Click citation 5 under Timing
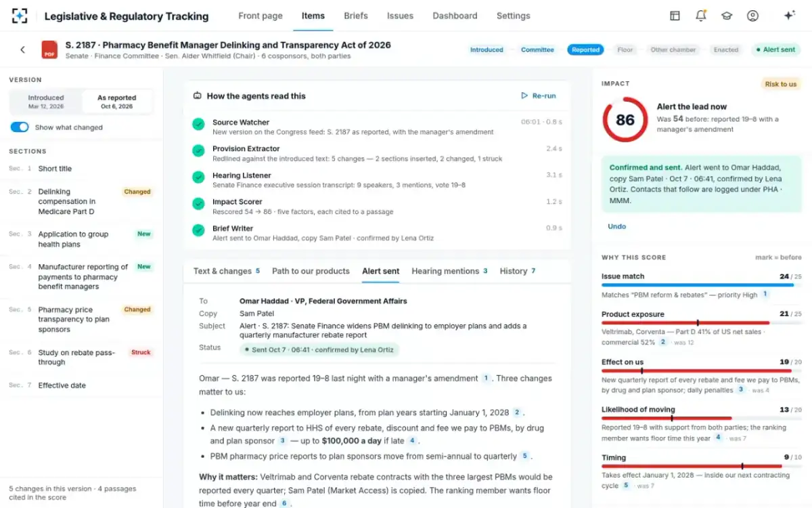This screenshot has height=508, width=812. click(x=626, y=486)
